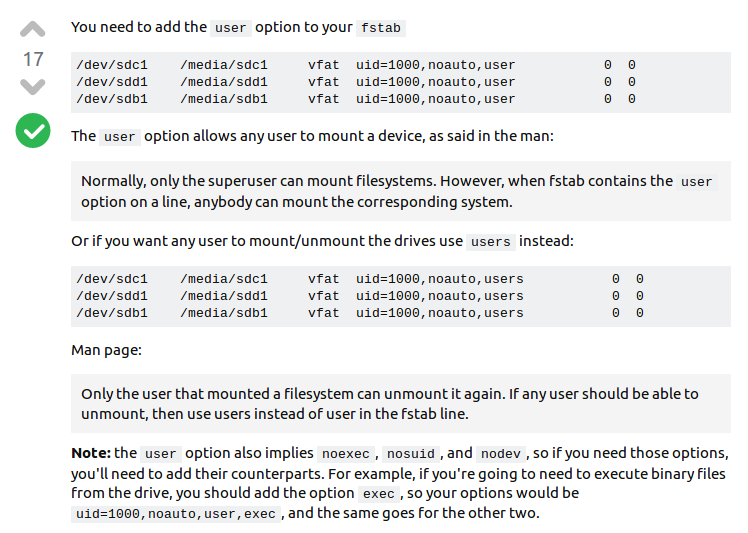Click the 'user' code inside the first quote

pos(696,182)
